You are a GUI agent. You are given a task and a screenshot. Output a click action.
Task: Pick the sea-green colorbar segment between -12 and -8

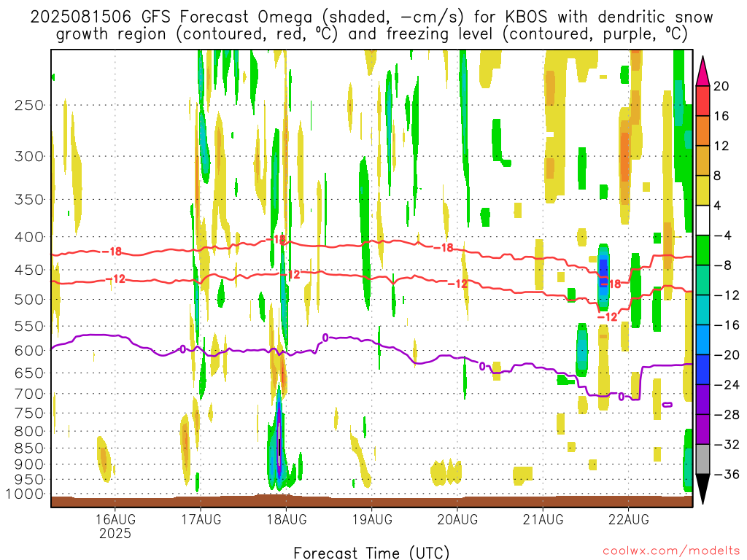tap(703, 280)
